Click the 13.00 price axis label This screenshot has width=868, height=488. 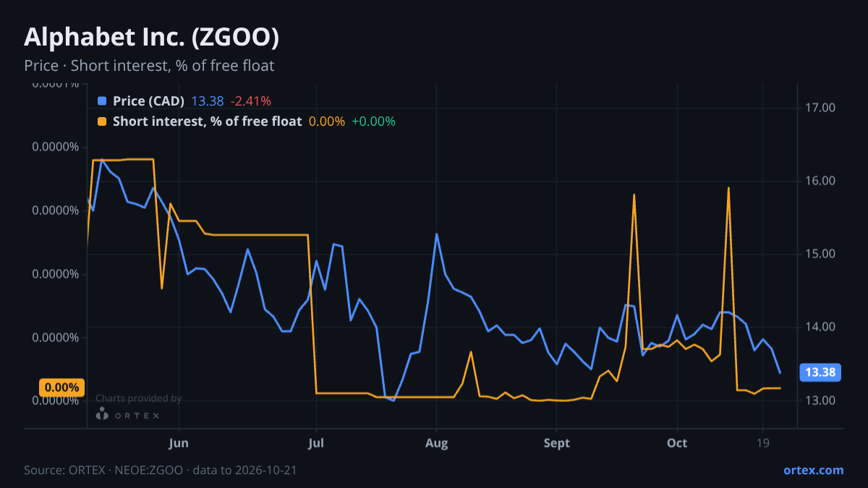(x=820, y=401)
